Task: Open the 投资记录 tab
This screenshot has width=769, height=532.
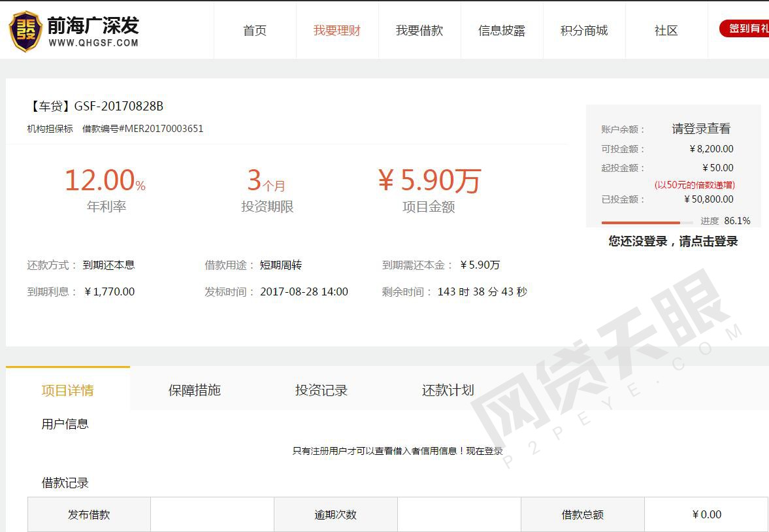Action: point(321,390)
